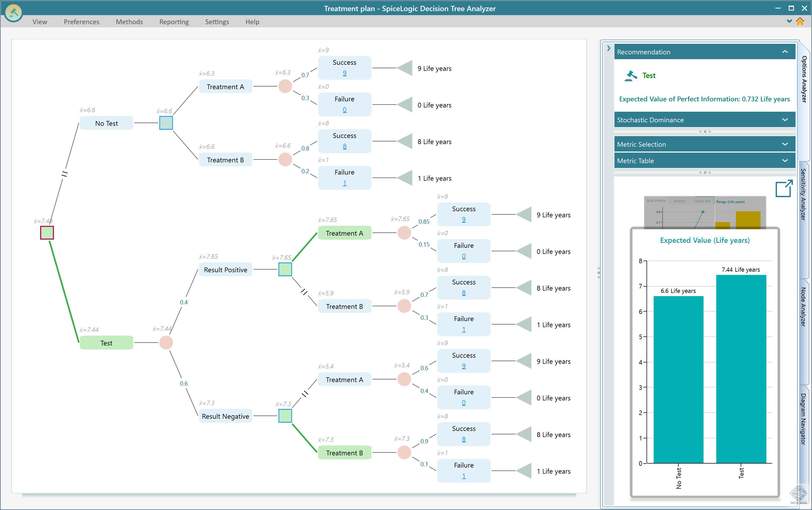Click the collapse arrow at the Recommendation panel edge
The image size is (812, 510).
609,48
